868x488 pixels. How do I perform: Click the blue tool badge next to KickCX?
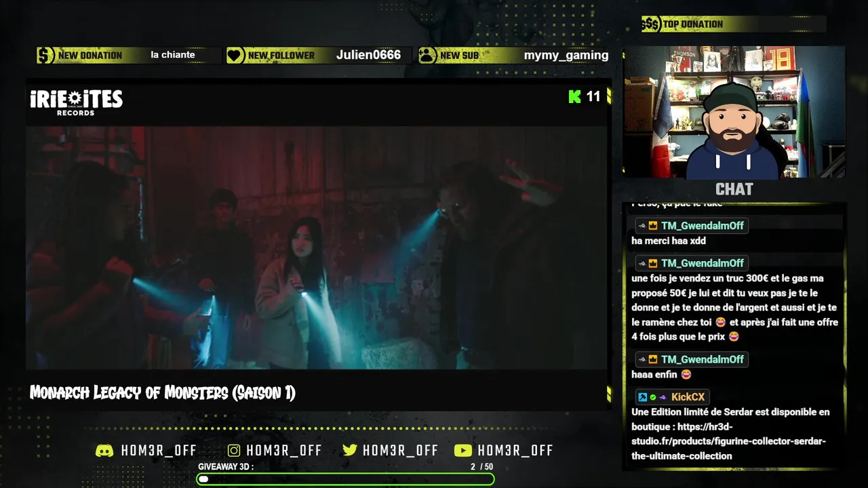(x=642, y=397)
